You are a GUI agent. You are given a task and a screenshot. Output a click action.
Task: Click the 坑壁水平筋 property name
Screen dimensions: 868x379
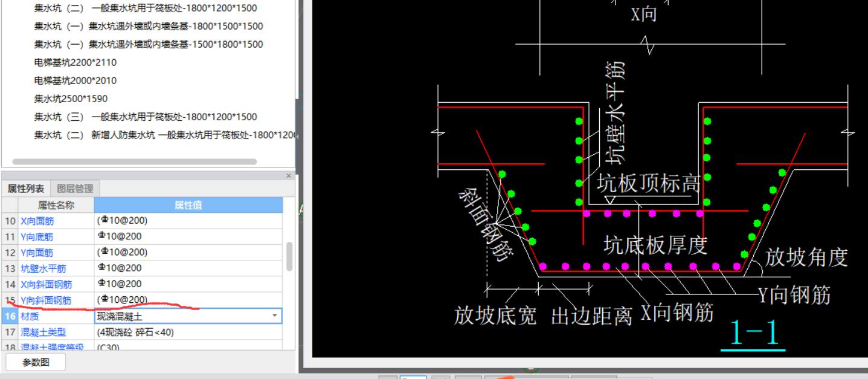pos(43,268)
